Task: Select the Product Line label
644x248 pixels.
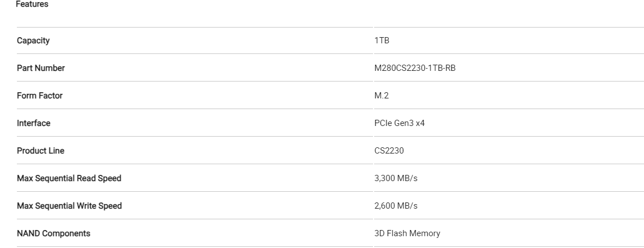Action: [x=40, y=151]
